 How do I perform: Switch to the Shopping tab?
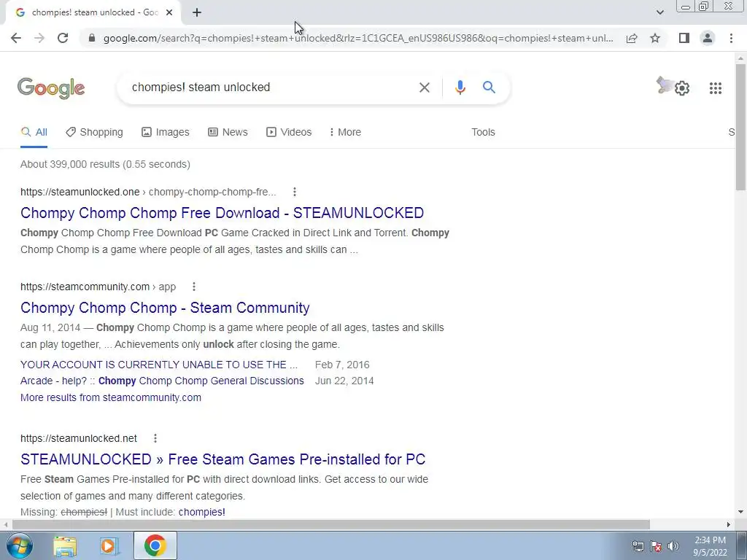[94, 133]
